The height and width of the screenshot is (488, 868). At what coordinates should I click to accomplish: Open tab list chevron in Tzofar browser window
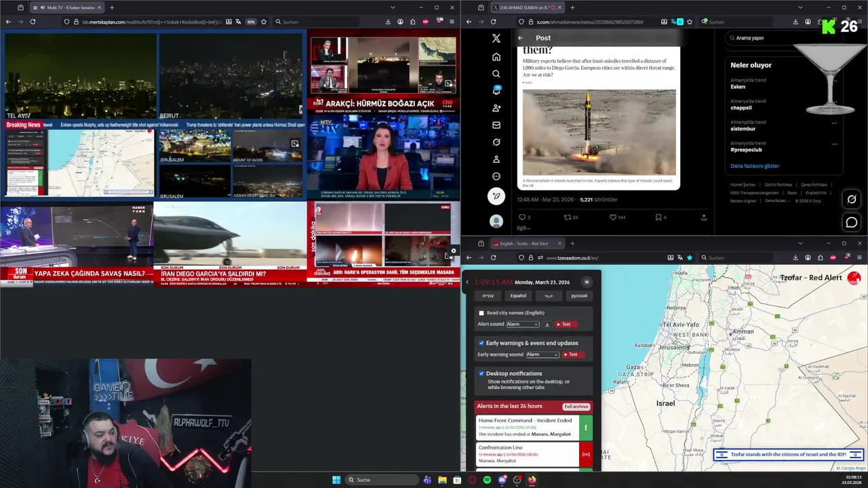point(800,243)
